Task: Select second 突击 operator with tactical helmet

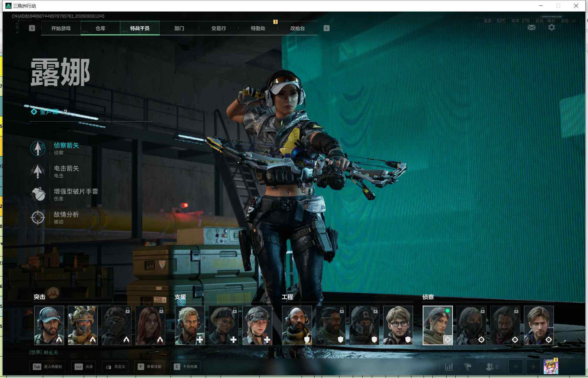Action: (x=83, y=325)
